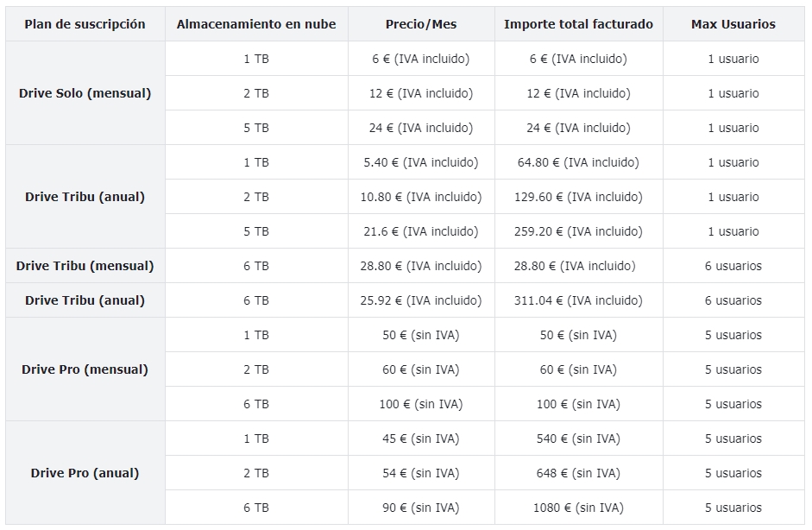The image size is (812, 530).
Task: Click the 90 € (sin IVA) price cell
Action: point(421,508)
